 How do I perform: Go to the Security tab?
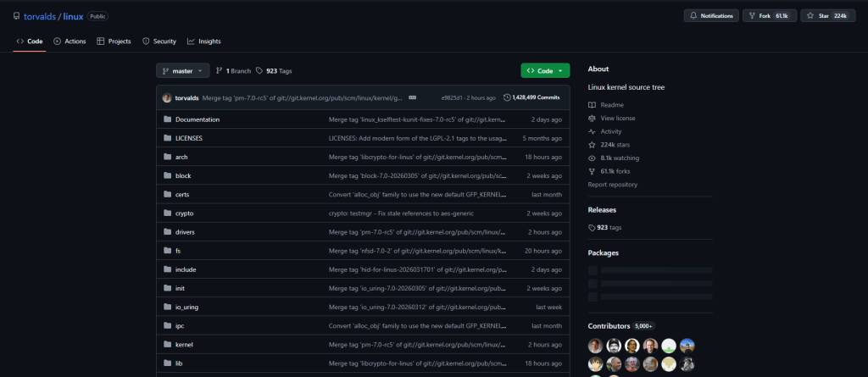click(x=159, y=42)
